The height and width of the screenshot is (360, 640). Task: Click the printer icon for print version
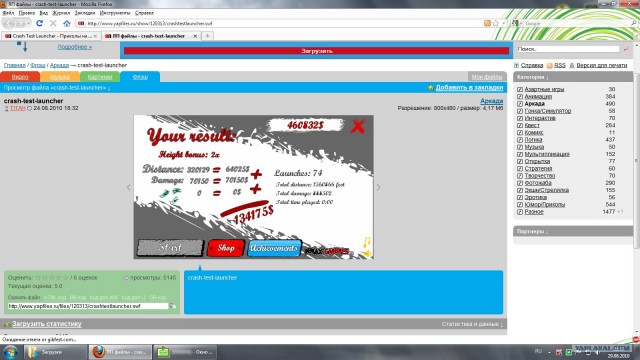coord(572,65)
